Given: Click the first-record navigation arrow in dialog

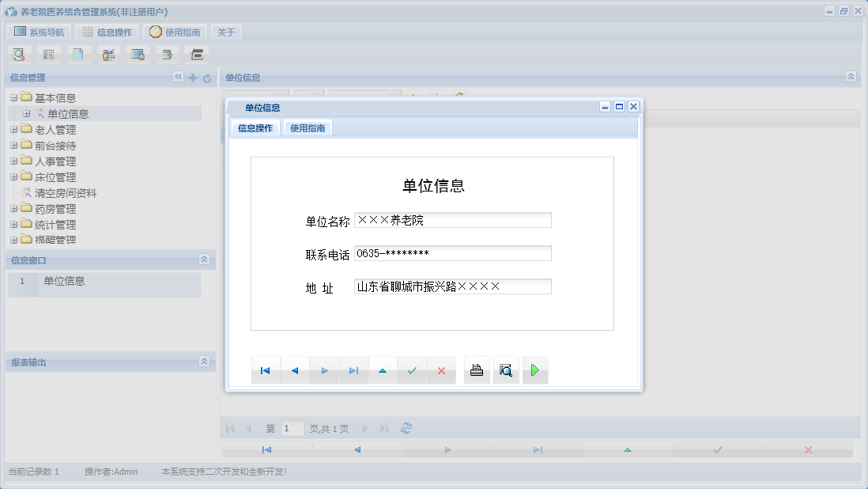Looking at the screenshot, I should click(x=265, y=370).
